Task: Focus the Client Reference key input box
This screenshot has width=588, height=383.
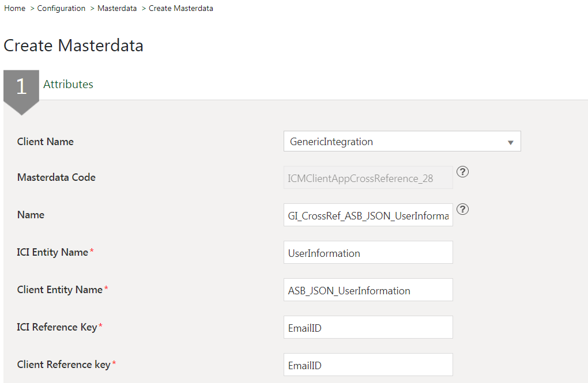Action: click(x=368, y=366)
